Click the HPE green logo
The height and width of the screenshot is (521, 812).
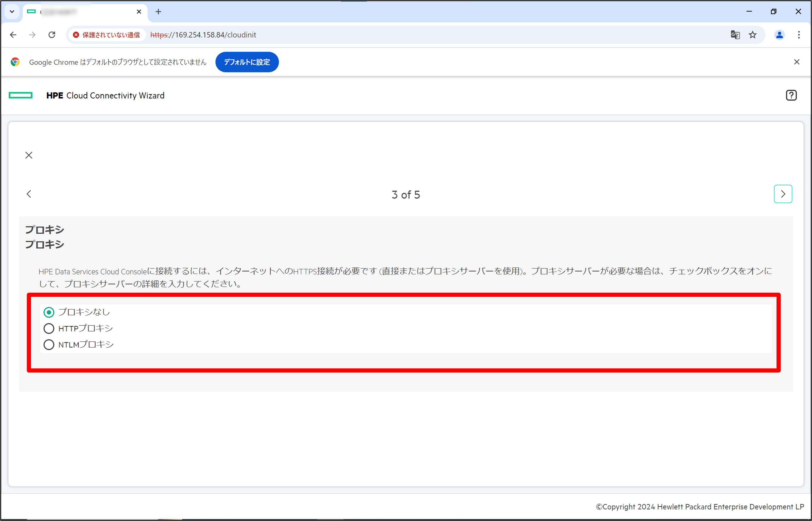coord(21,95)
